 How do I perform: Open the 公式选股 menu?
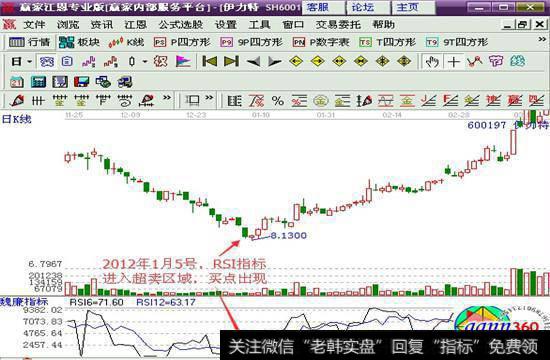point(180,25)
